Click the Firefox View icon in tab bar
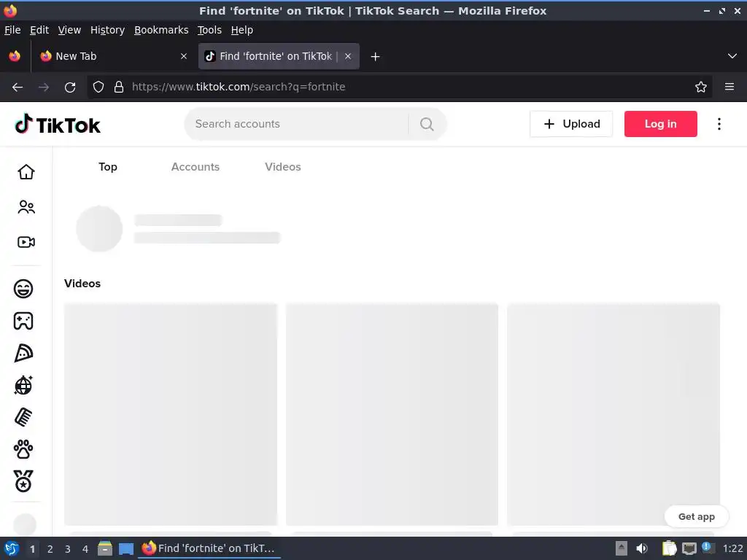This screenshot has height=560, width=747. 15,56
